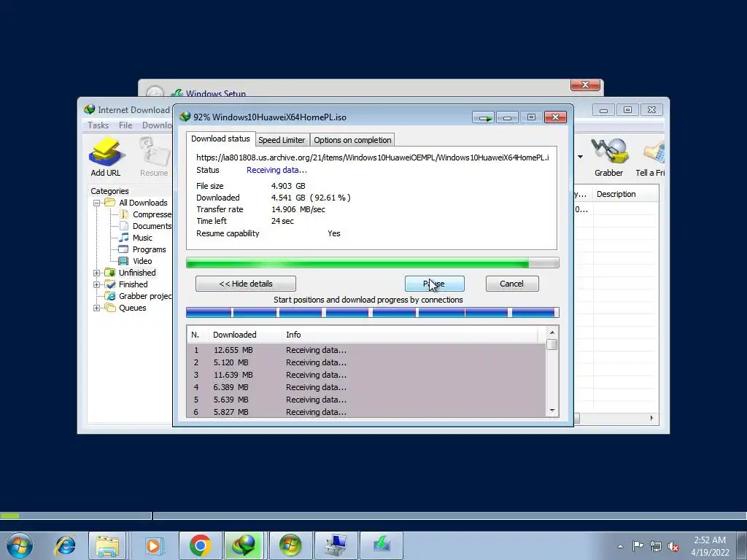Image resolution: width=747 pixels, height=560 pixels.
Task: Open the File menu
Action: pos(125,125)
